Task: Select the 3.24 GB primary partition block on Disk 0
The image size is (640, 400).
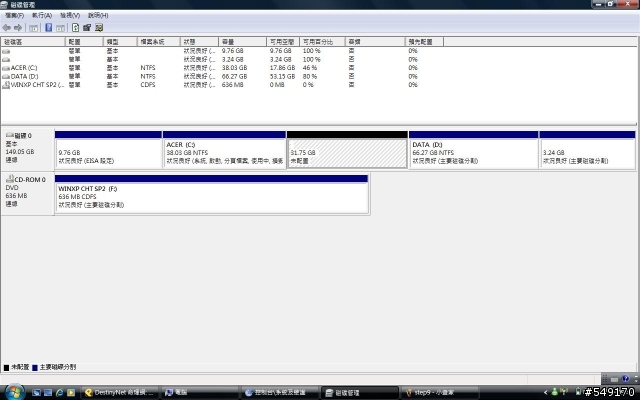Action: (587, 150)
